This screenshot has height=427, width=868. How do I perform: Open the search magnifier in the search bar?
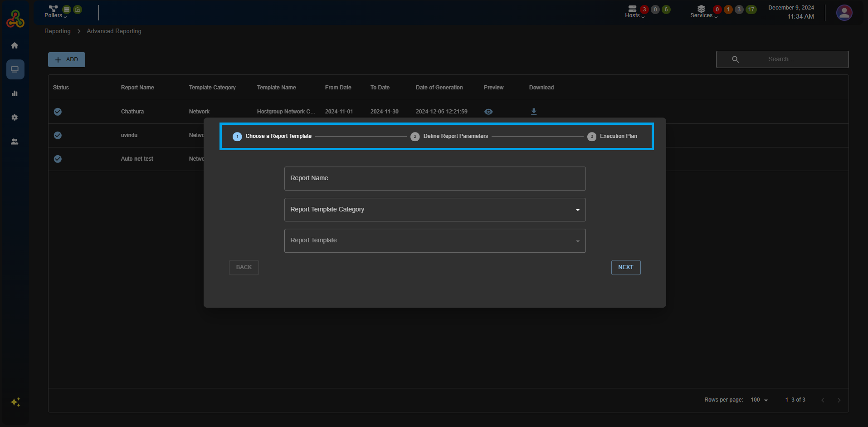point(735,59)
